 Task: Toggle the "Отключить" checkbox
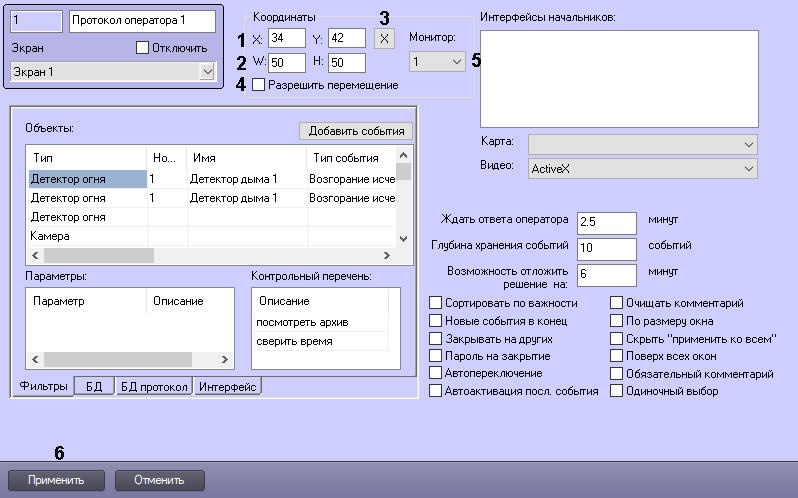coord(141,47)
